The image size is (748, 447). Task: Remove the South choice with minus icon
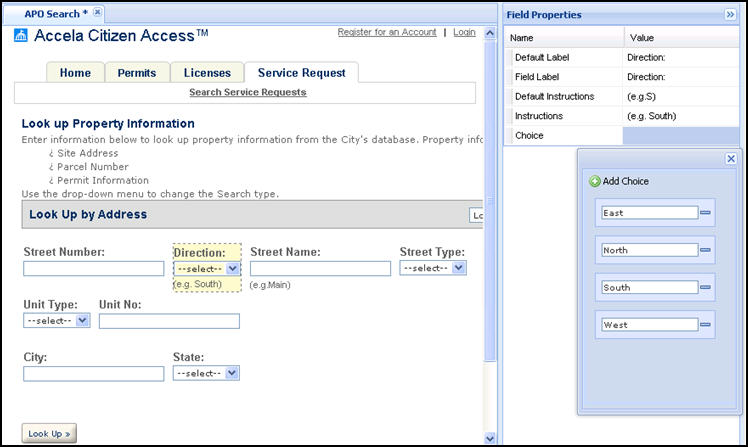705,288
